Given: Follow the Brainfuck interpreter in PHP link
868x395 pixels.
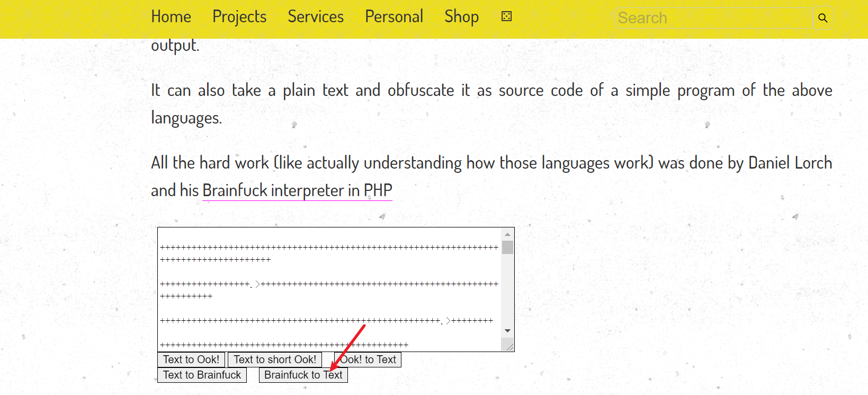Looking at the screenshot, I should click(297, 190).
